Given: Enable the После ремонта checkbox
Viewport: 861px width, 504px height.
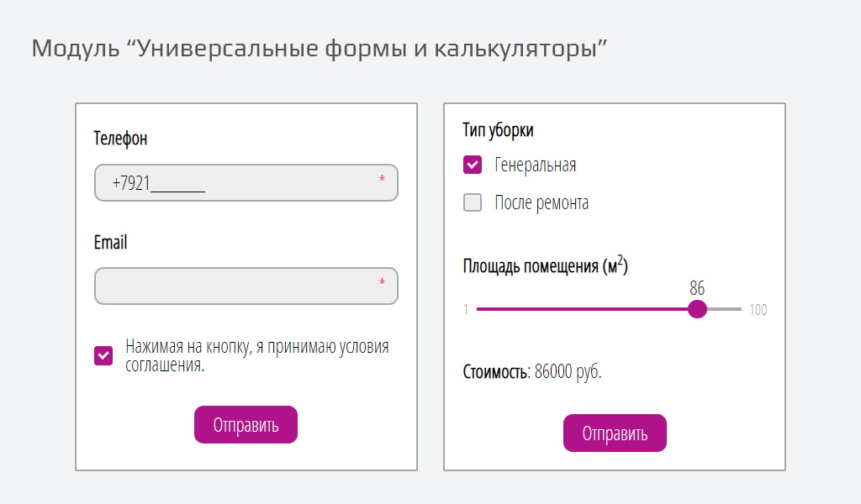Looking at the screenshot, I should coord(473,202).
